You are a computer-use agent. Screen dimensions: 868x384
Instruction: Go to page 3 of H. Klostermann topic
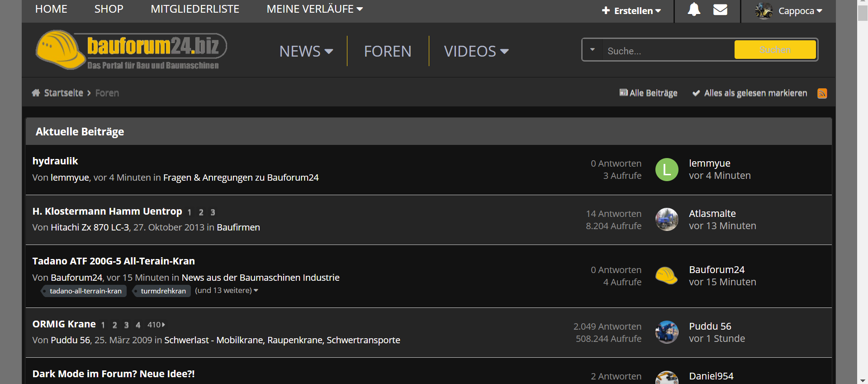point(213,212)
